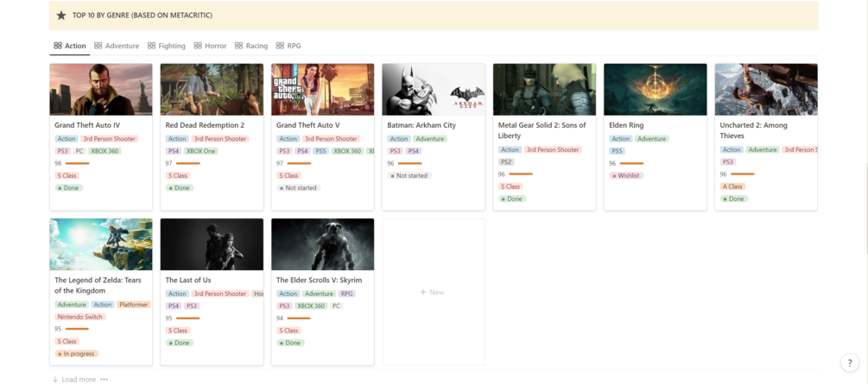Viewport: 868px width, 384px height.
Task: Click the Red Dead Redemption 2 title
Action: [x=205, y=126]
